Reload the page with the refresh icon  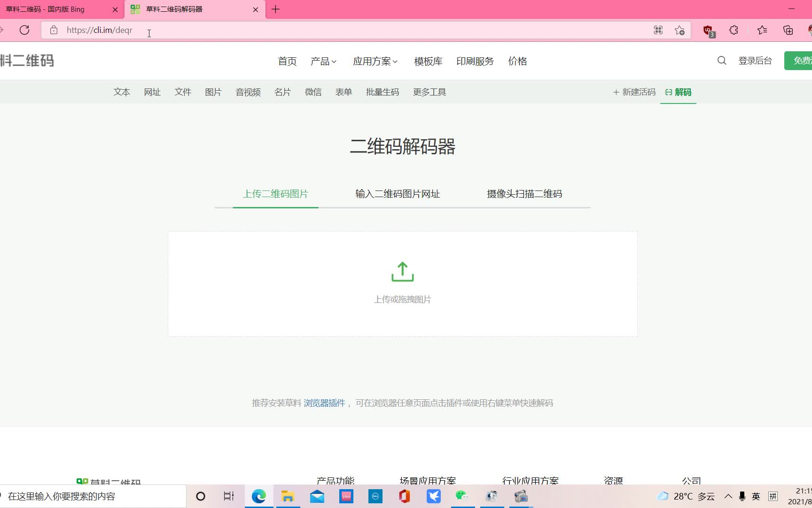tap(24, 30)
